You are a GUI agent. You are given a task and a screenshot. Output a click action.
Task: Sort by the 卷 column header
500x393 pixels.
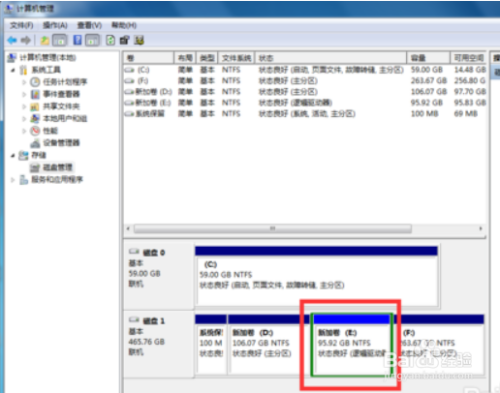click(x=149, y=58)
